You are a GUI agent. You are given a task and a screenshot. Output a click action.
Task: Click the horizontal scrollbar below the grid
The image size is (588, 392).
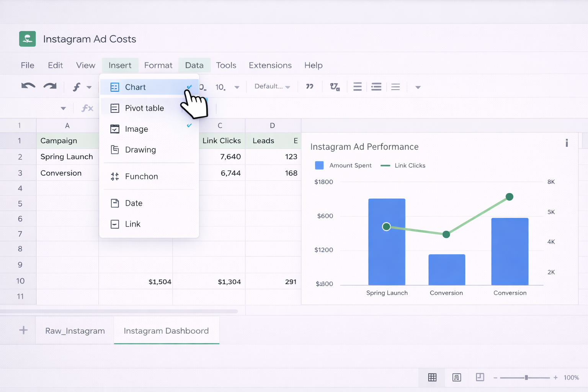click(119, 311)
